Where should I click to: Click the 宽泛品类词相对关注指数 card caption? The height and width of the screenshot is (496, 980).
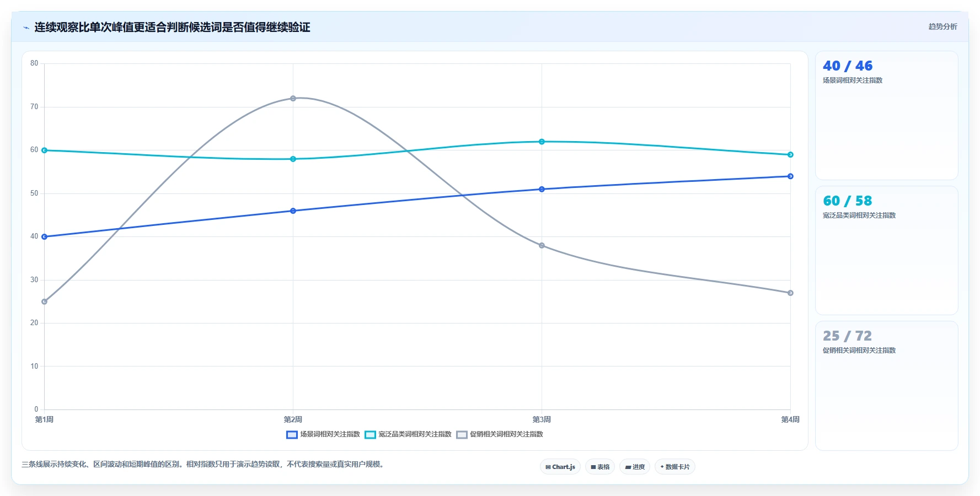click(859, 215)
